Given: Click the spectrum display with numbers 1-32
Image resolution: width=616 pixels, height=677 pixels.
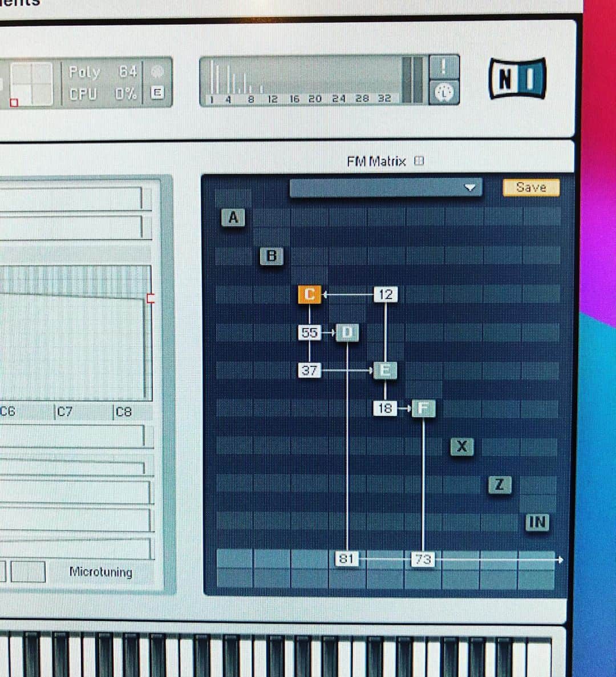Looking at the screenshot, I should pyautogui.click(x=302, y=80).
